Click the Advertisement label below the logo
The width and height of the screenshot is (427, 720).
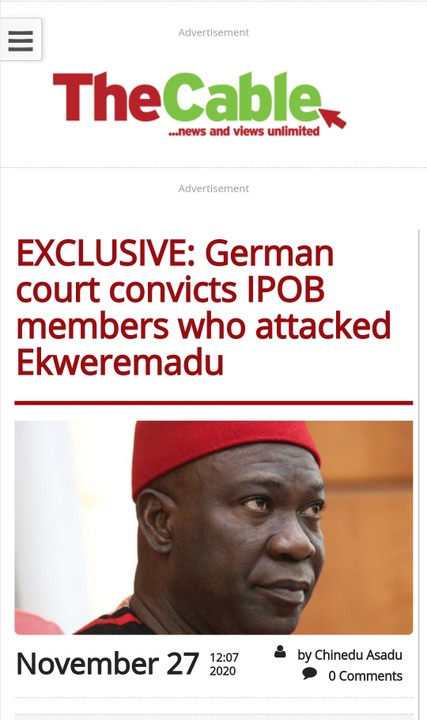pos(214,189)
